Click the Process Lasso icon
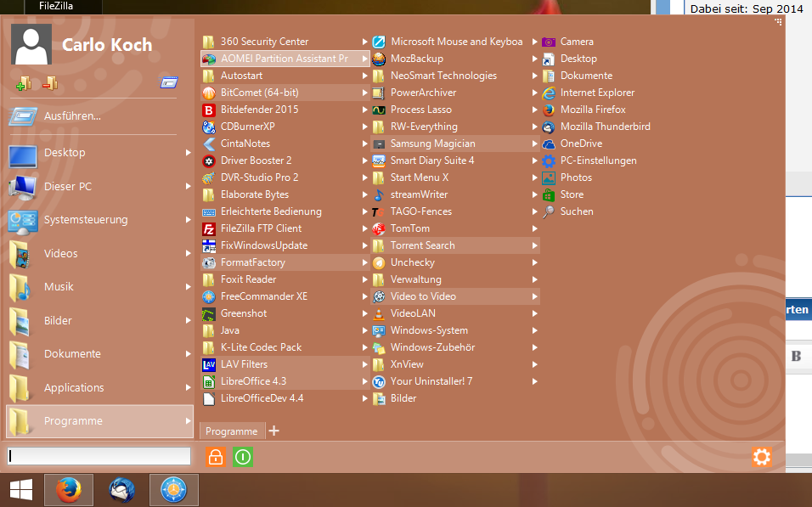This screenshot has height=507, width=812. (x=379, y=110)
